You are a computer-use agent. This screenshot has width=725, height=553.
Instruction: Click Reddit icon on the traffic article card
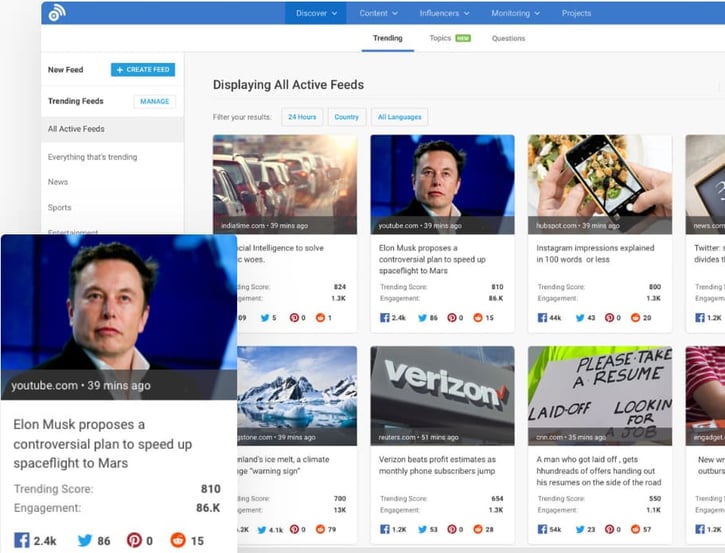(320, 318)
